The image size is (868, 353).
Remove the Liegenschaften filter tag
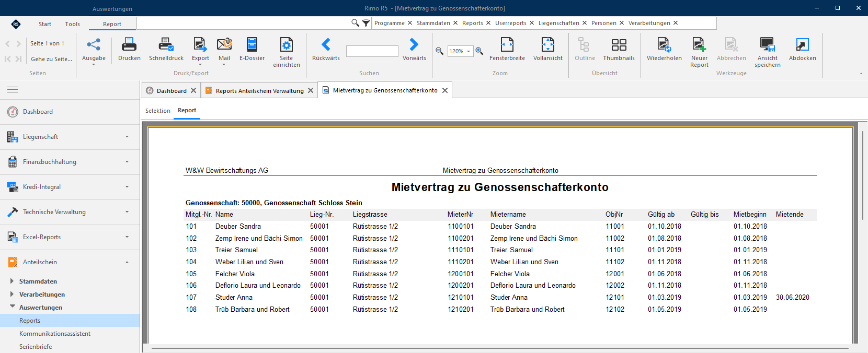(585, 23)
